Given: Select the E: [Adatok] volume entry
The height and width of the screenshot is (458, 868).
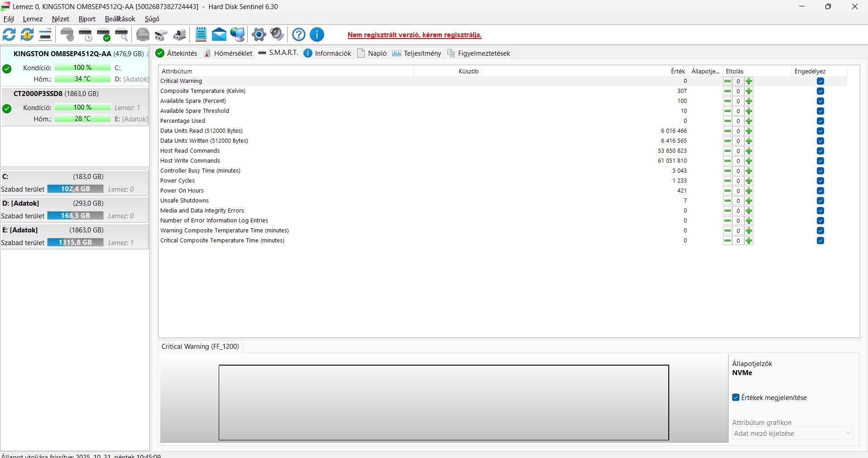Looking at the screenshot, I should click(x=75, y=236).
